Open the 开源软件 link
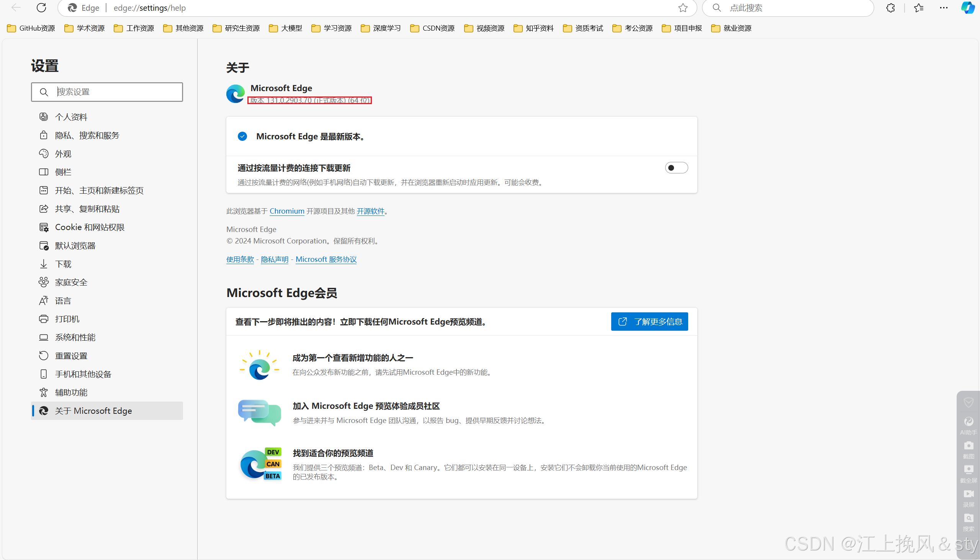Viewport: 980px width, 560px height. point(370,211)
